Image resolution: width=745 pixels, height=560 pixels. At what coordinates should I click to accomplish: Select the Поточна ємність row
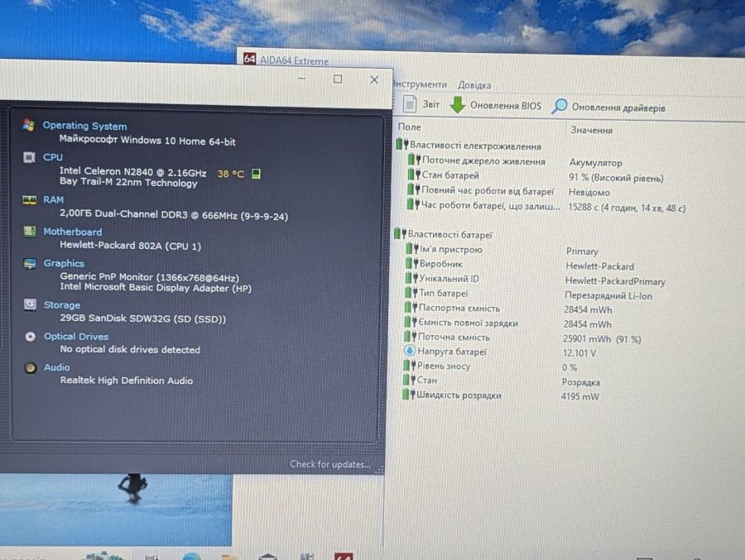pos(522,338)
